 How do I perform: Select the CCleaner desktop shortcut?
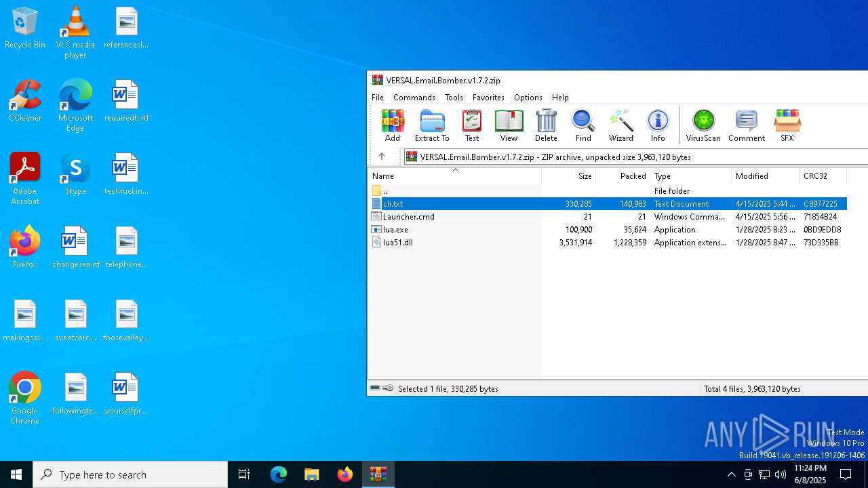[x=25, y=102]
